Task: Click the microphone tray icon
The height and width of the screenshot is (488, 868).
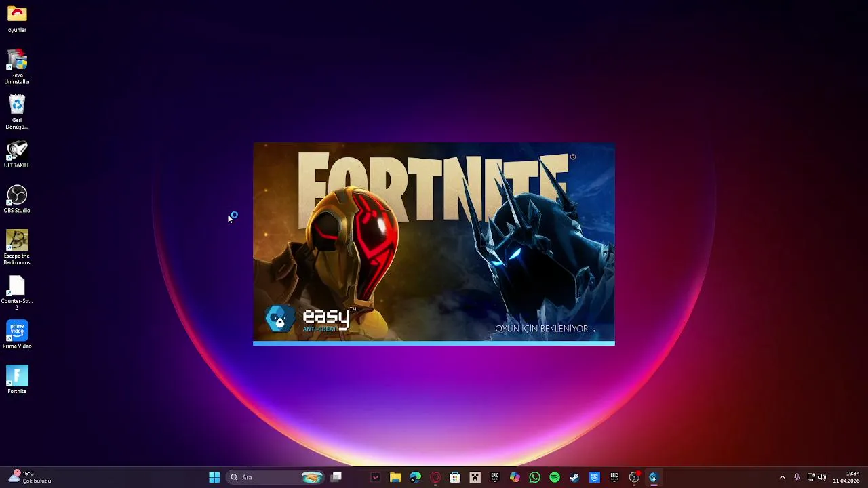Action: pos(797,477)
